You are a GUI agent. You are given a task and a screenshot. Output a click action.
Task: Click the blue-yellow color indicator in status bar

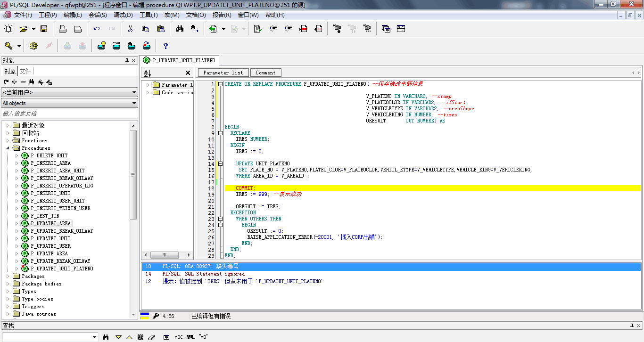[x=145, y=316]
